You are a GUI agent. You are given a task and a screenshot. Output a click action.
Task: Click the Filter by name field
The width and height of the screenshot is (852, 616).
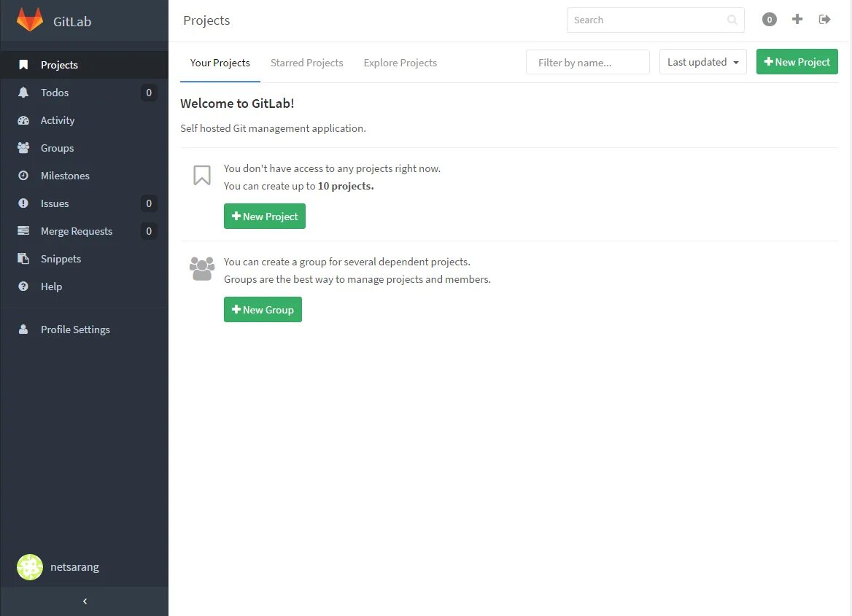point(588,63)
